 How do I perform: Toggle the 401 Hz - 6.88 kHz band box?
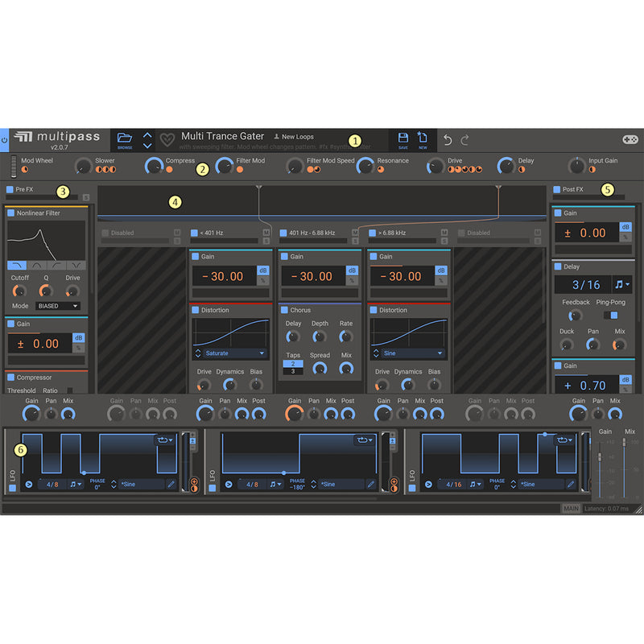(x=283, y=233)
